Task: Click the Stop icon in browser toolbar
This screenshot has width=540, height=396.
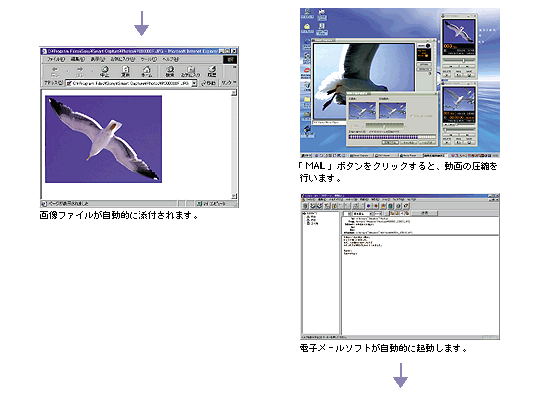Action: pos(105,71)
